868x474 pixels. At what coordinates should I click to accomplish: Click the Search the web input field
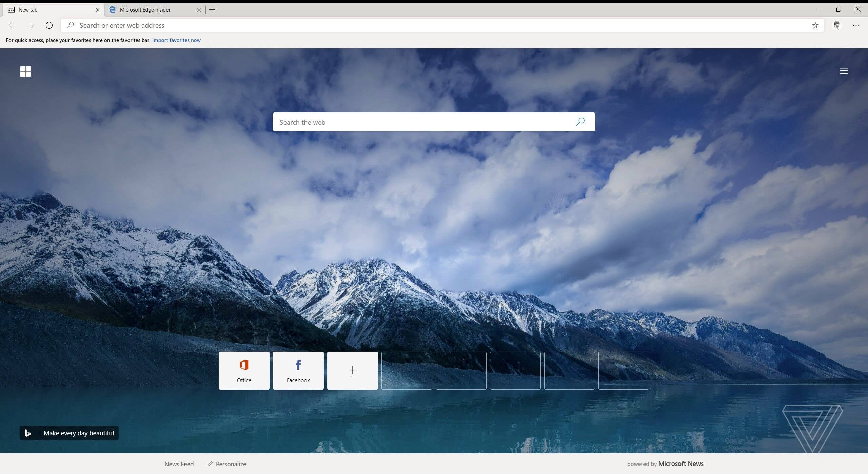click(x=434, y=121)
